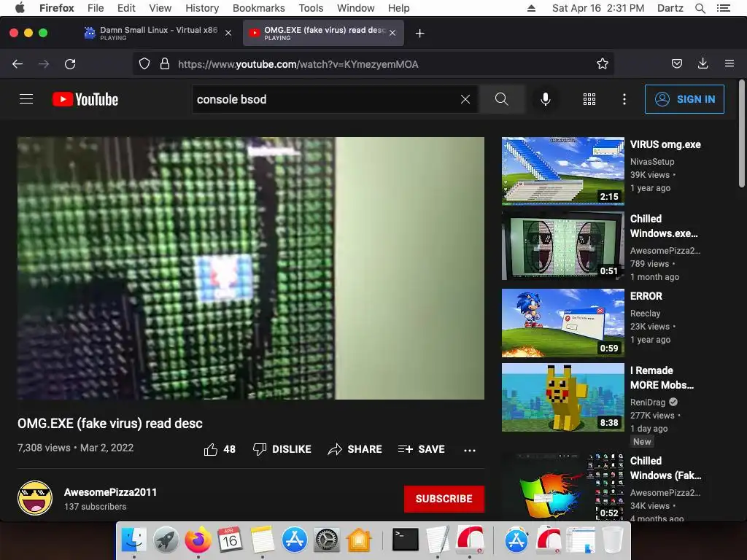The image size is (747, 560).
Task: Click the ReniDrag channel name
Action: 648,402
